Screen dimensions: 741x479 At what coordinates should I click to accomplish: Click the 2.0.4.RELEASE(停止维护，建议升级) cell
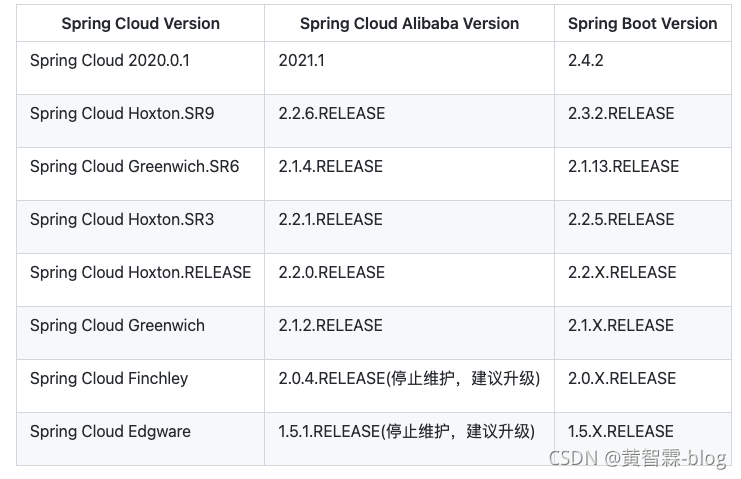[409, 379]
